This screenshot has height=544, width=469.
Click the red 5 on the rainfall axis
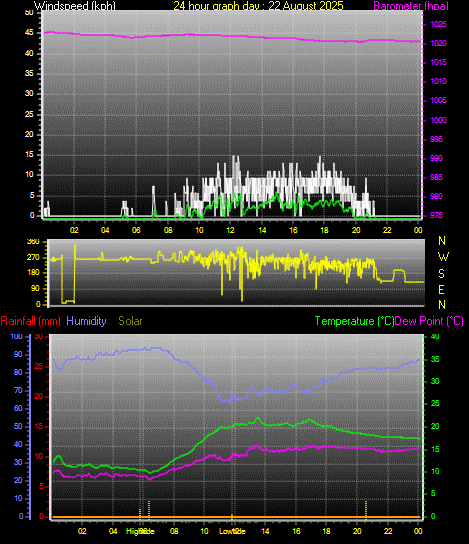[42, 486]
